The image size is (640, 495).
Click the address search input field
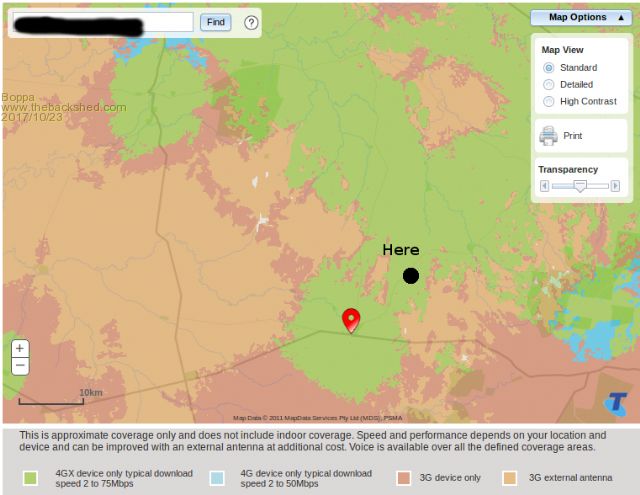click(x=101, y=22)
